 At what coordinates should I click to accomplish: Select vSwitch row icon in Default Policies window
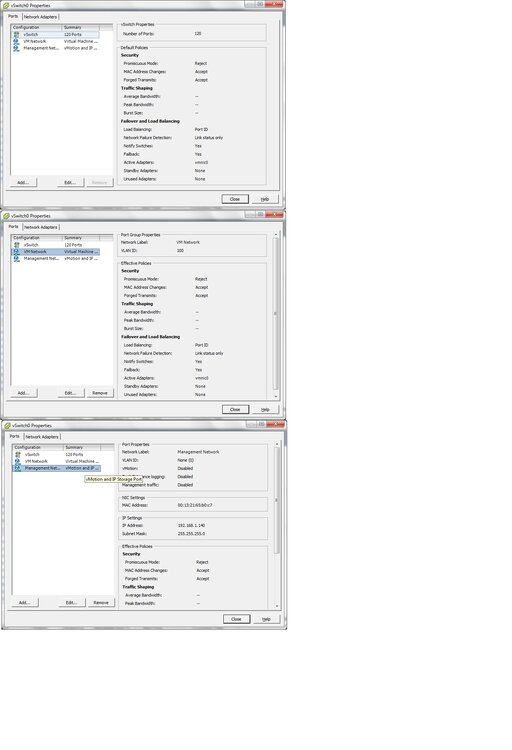point(17,34)
